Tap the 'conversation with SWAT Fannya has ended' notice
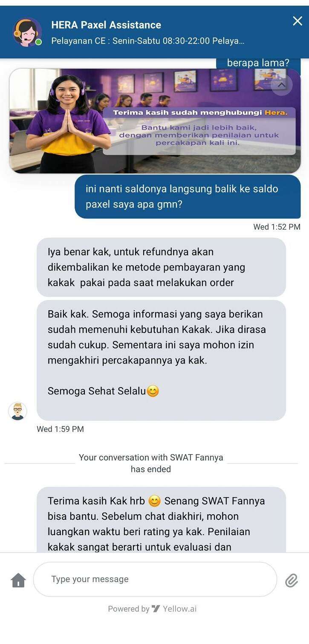 (151, 463)
